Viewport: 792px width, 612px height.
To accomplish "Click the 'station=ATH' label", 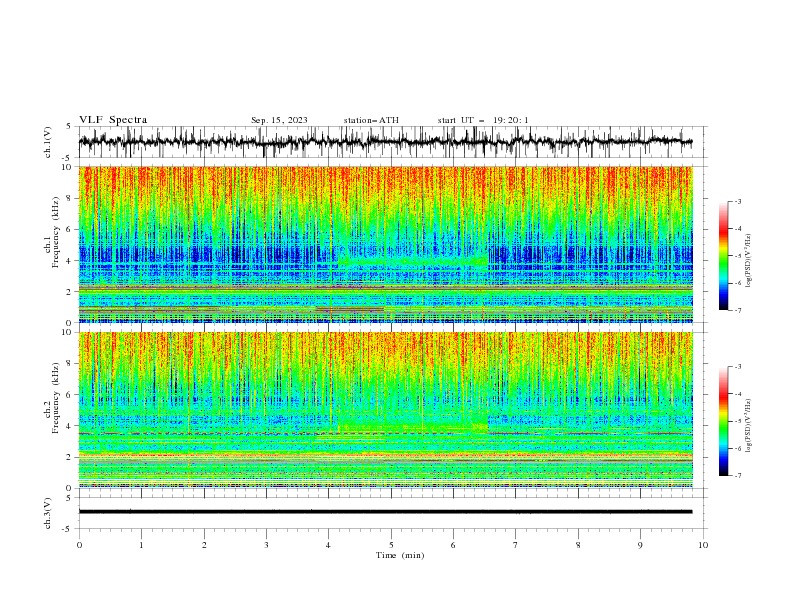I will pyautogui.click(x=371, y=120).
